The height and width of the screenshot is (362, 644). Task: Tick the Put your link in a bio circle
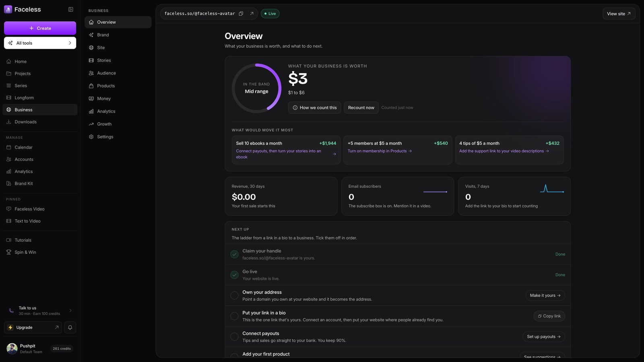(234, 316)
